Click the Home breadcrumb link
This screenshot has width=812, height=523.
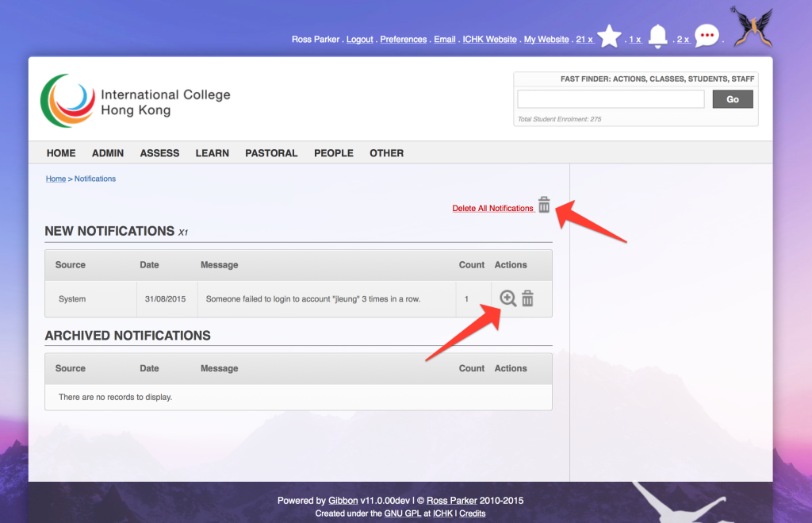[56, 179]
